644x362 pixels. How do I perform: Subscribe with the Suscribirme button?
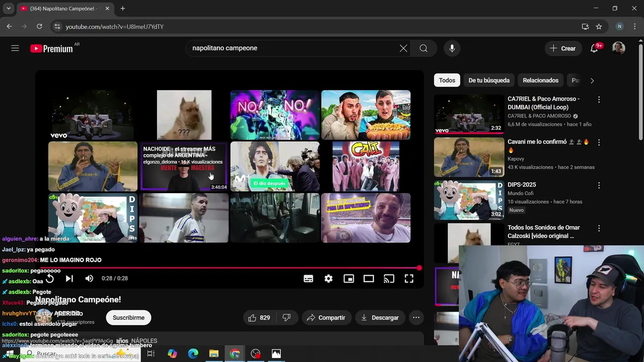(128, 318)
